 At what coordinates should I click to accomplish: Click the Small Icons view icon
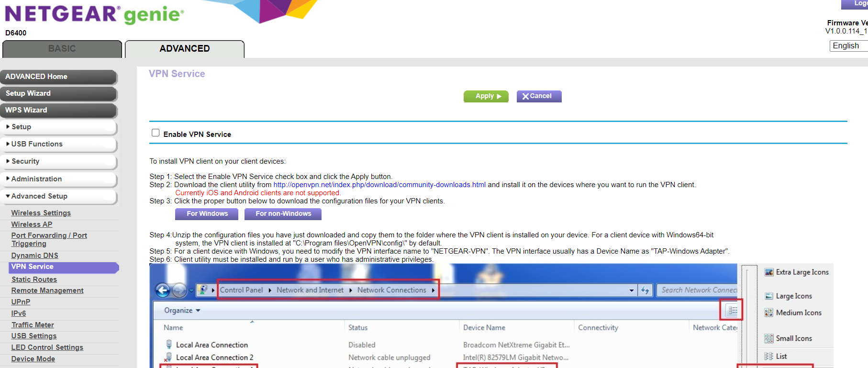(769, 339)
